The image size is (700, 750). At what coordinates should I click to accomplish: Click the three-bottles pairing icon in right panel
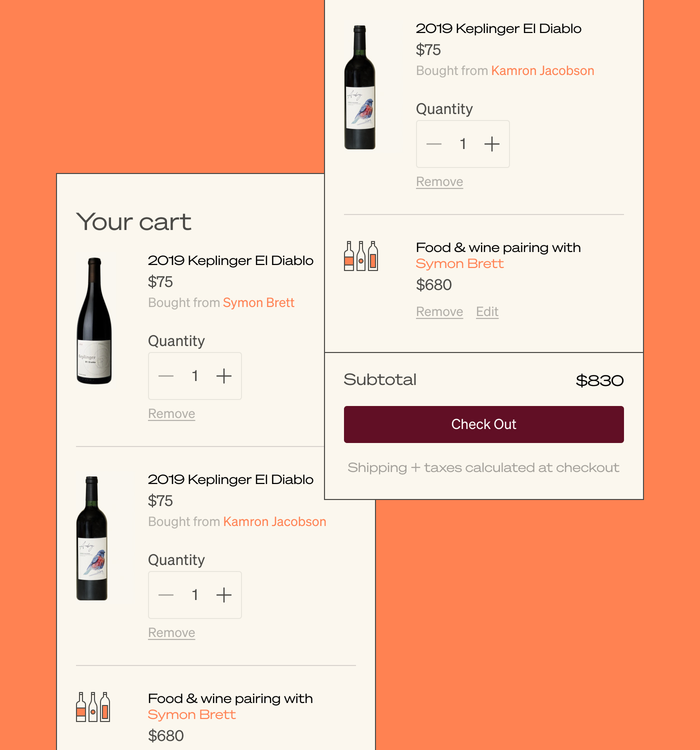pyautogui.click(x=360, y=256)
